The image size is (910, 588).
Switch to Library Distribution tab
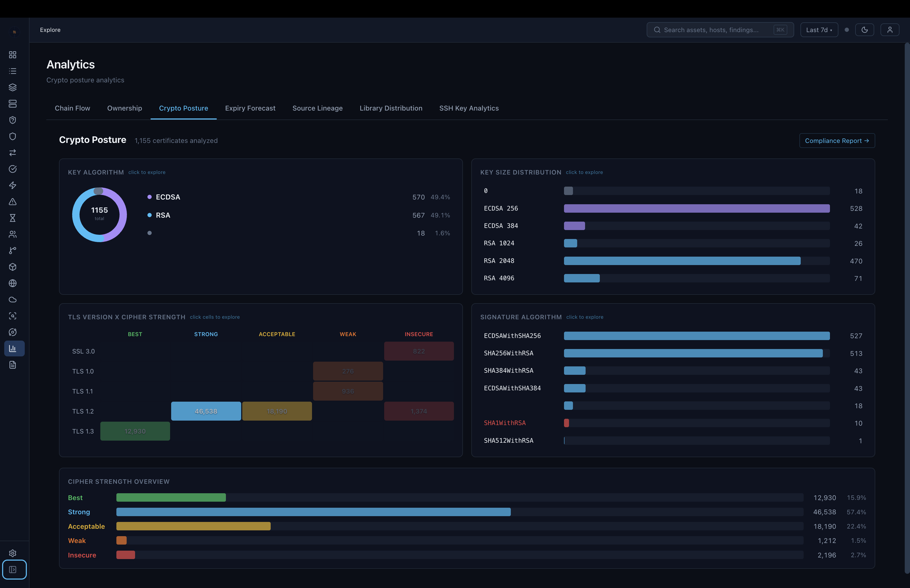[x=391, y=108]
